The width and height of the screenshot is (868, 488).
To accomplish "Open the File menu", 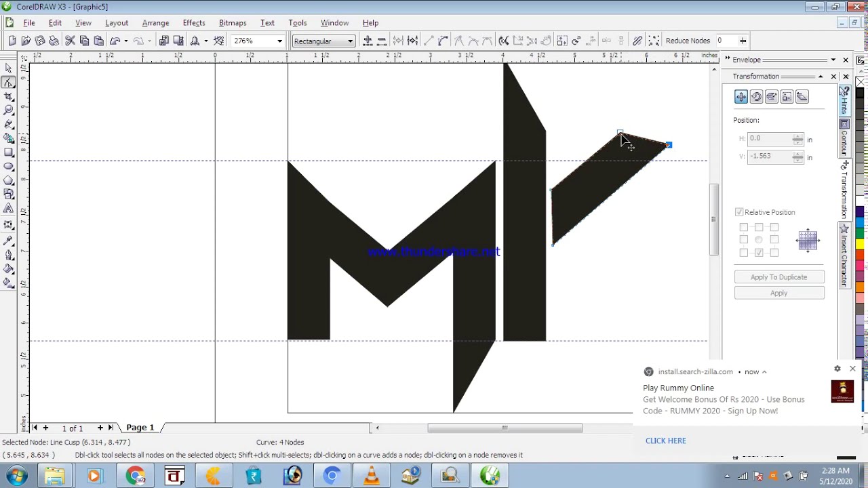I will tap(29, 23).
